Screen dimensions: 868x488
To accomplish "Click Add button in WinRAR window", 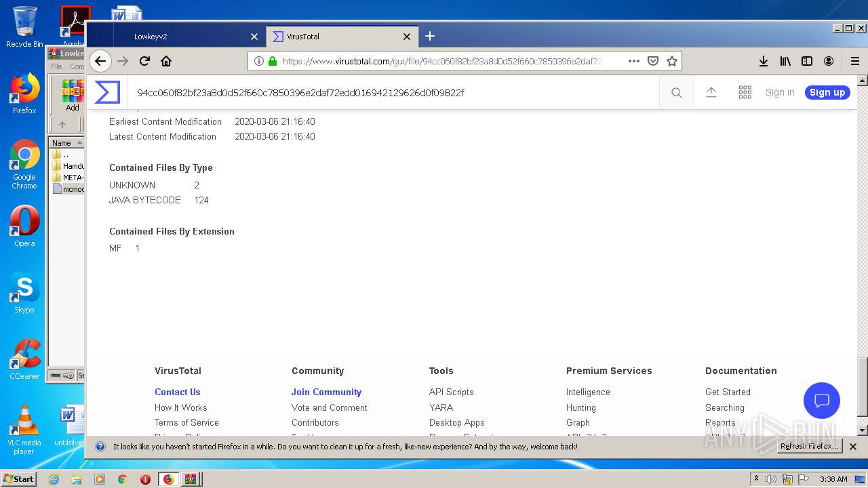I will [x=72, y=95].
